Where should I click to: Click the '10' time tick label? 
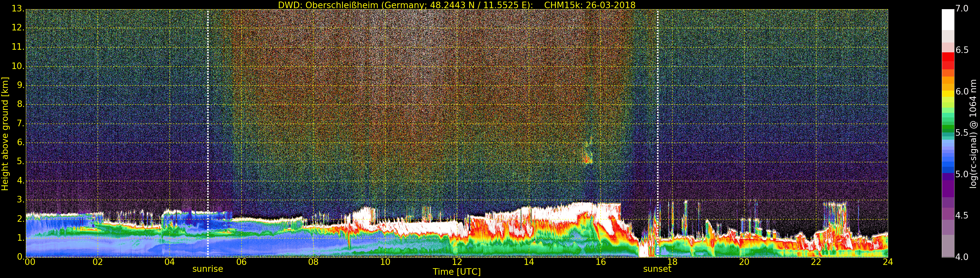click(385, 262)
